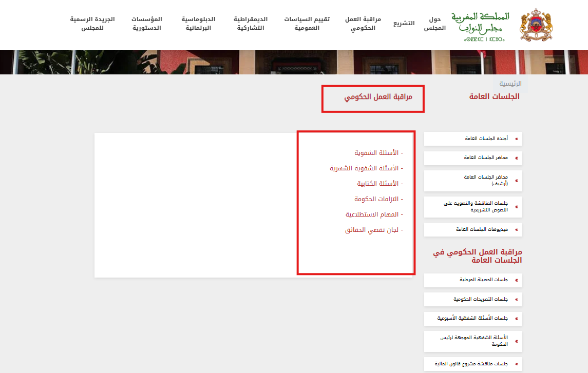Open جلسات مناقشة مشروع قانون المالية item
Image resolution: width=588 pixels, height=373 pixels.
pyautogui.click(x=473, y=364)
